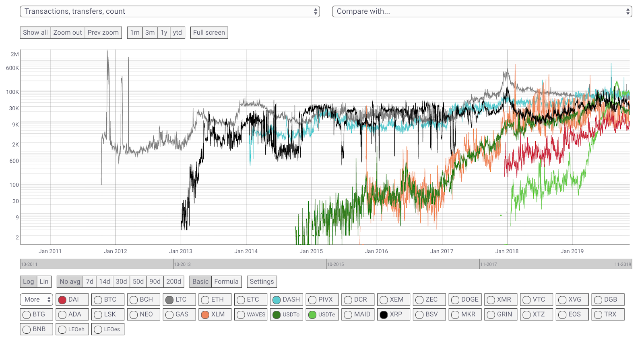Click the DASH teal circle icon
The width and height of the screenshot is (644, 345).
277,300
